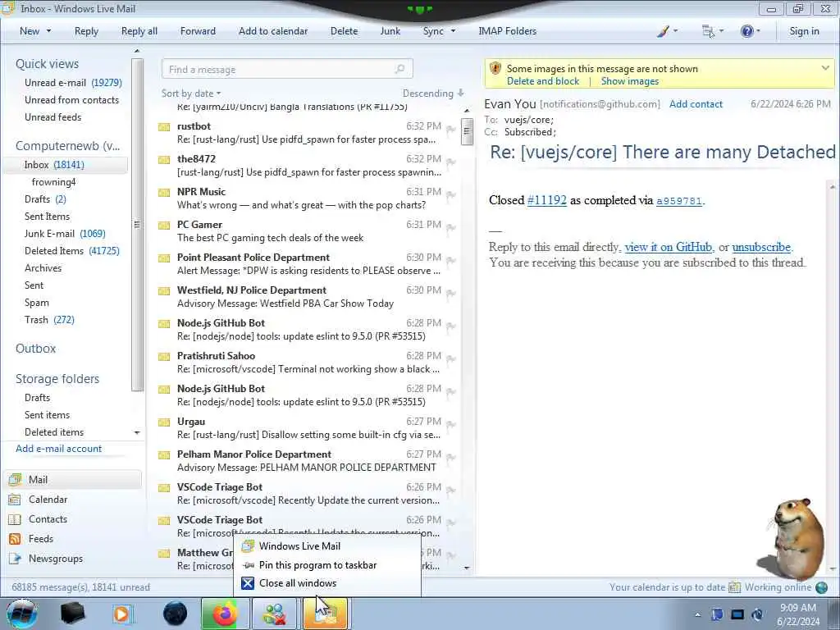Click Reply in the toolbar
This screenshot has height=630, width=840.
tap(86, 31)
